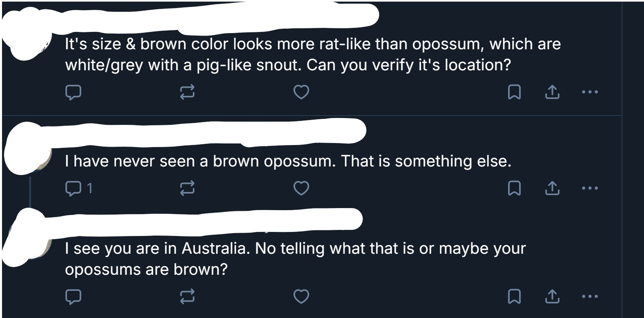Bookmark the rat-like opossum comment
644x318 pixels.
tap(514, 93)
